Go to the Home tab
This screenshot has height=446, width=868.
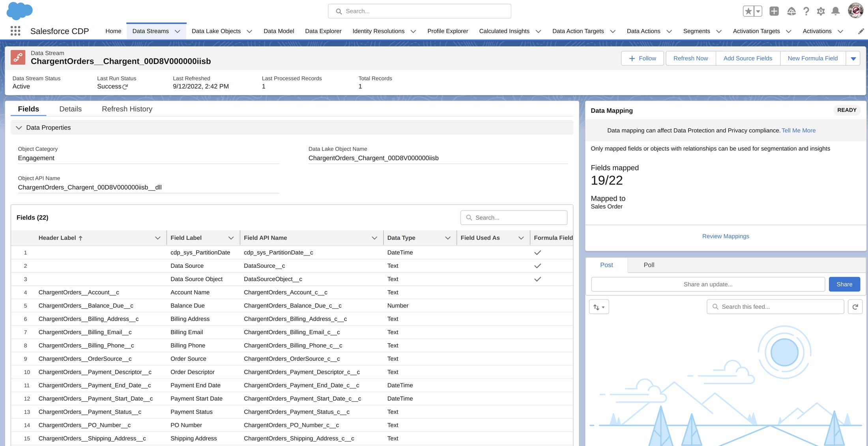pos(113,31)
